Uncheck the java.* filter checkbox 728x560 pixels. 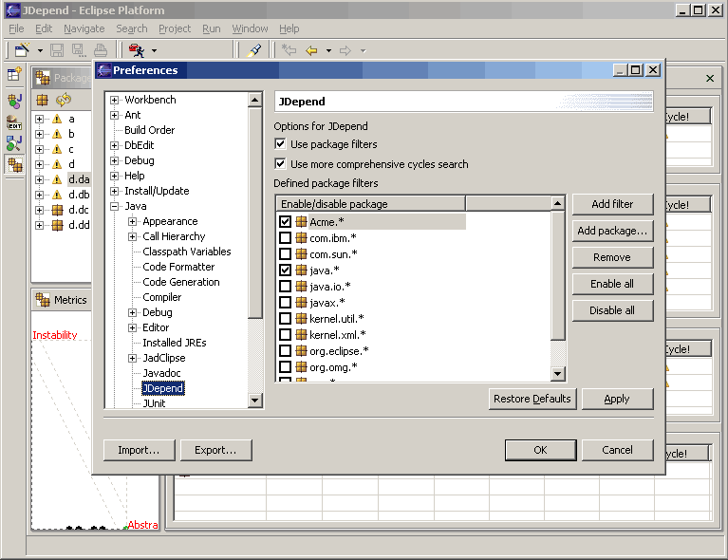285,270
